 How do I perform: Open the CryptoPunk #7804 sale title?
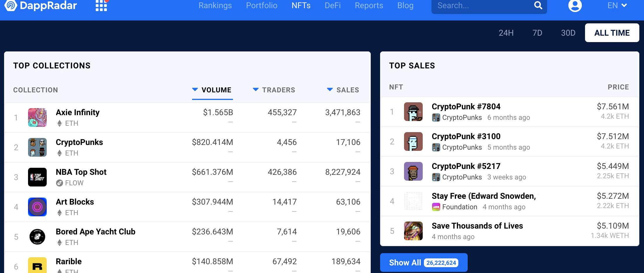(x=466, y=107)
